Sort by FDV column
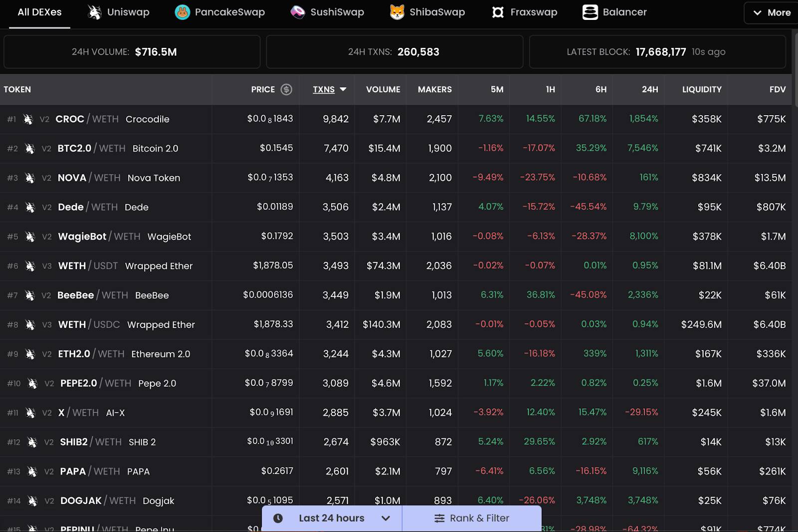The width and height of the screenshot is (798, 532). click(778, 89)
